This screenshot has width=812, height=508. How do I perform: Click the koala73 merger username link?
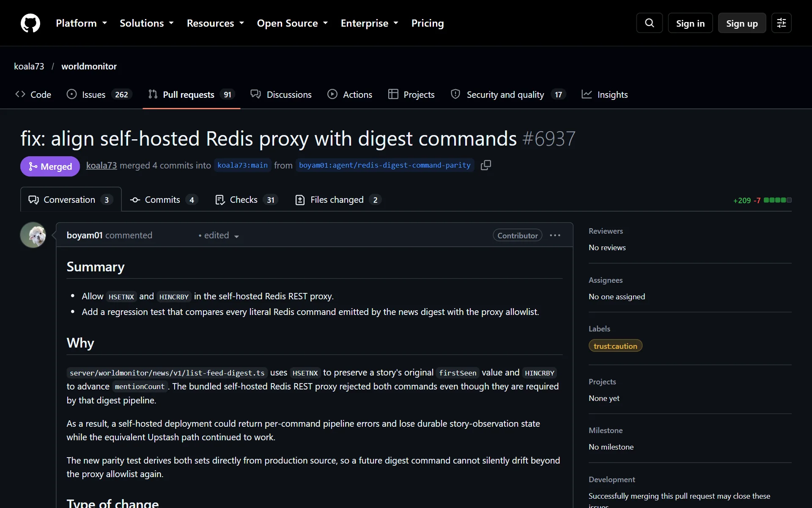point(101,166)
